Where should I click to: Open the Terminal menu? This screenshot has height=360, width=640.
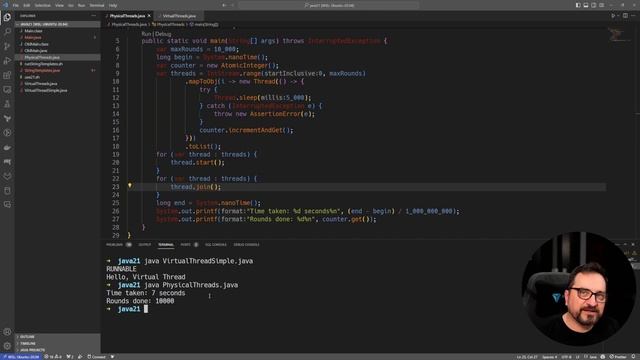coord(97,5)
